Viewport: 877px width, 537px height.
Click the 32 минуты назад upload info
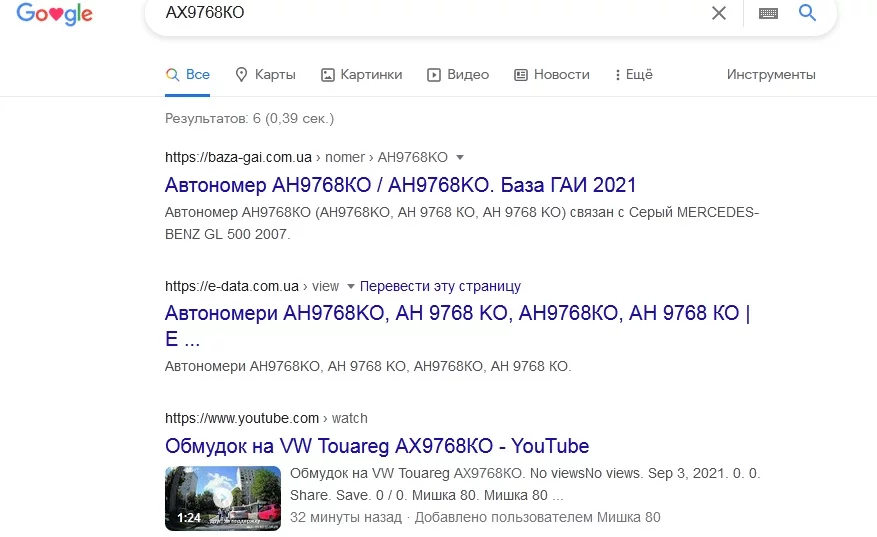click(475, 517)
